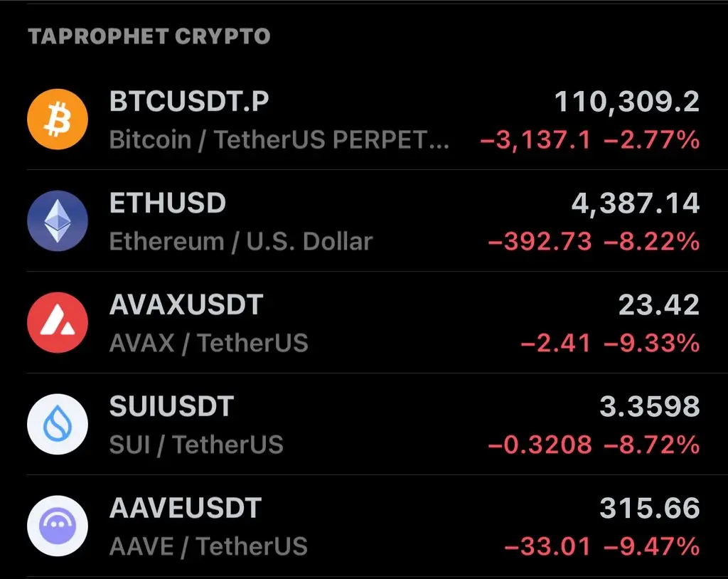
Task: Tap the purple AAVE ghost icon
Action: [x=58, y=526]
